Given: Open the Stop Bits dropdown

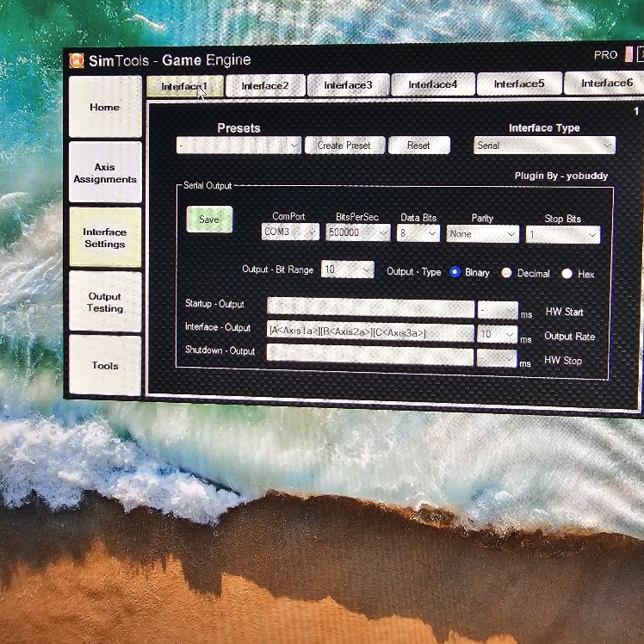Looking at the screenshot, I should click(x=563, y=235).
